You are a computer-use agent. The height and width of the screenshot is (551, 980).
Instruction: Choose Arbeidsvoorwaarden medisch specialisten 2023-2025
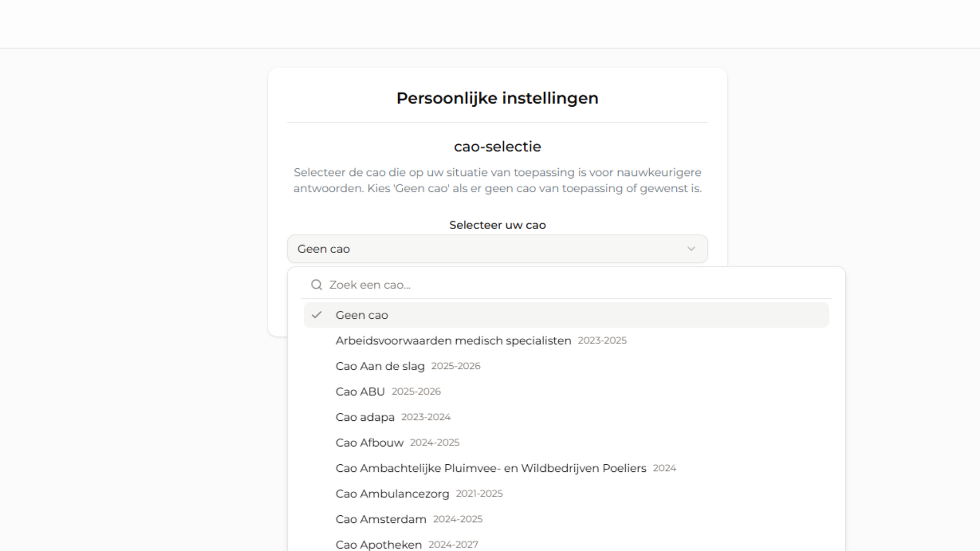(567, 340)
